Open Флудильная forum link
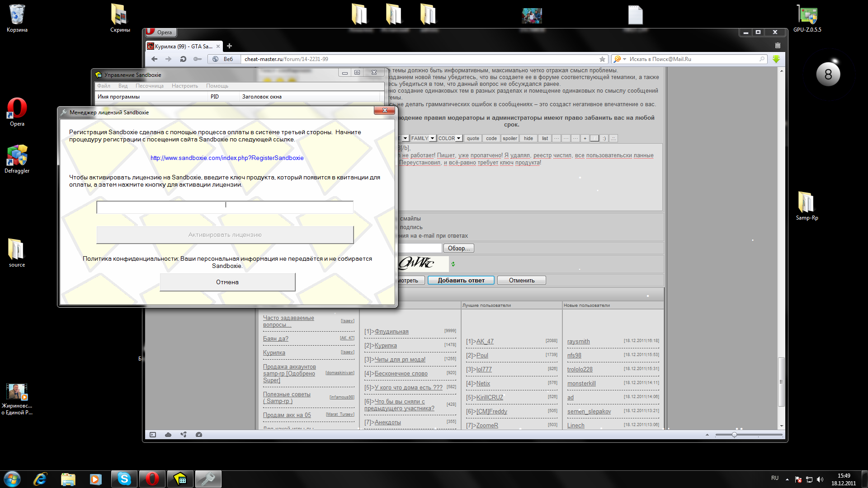Image resolution: width=868 pixels, height=488 pixels. [x=392, y=332]
